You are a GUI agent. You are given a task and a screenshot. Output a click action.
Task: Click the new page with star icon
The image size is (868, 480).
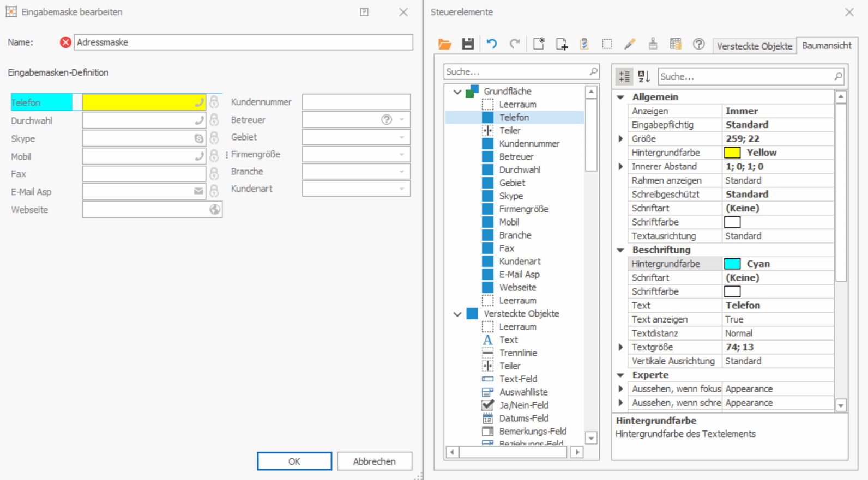click(539, 44)
